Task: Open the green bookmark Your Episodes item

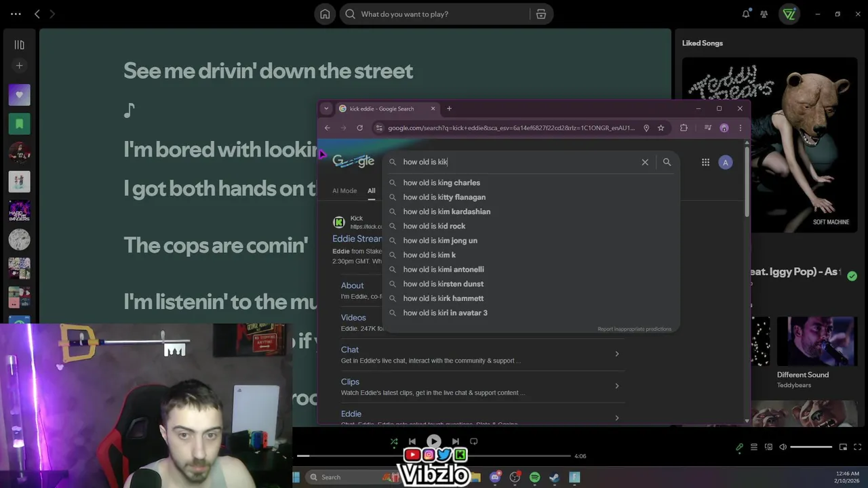Action: (19, 123)
